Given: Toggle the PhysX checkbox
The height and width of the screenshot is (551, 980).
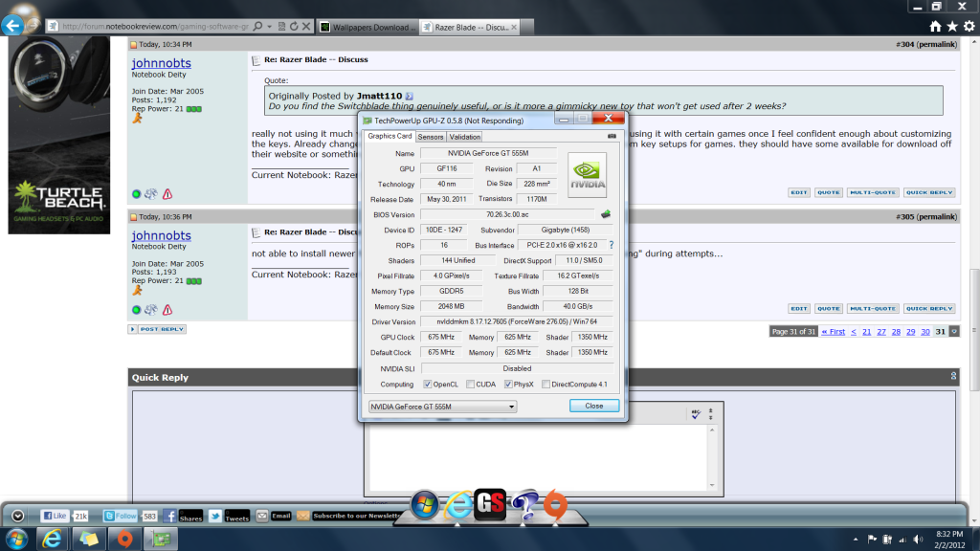Looking at the screenshot, I should 508,385.
